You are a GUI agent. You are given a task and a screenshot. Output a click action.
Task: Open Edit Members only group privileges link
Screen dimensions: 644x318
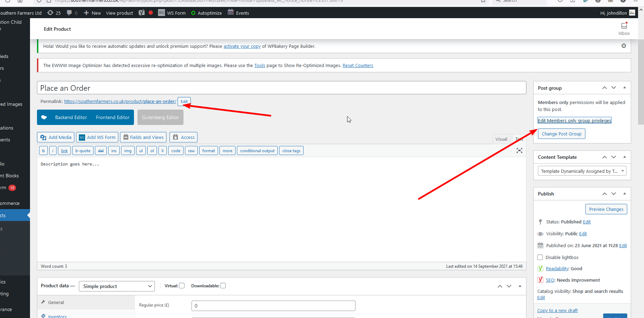[574, 120]
